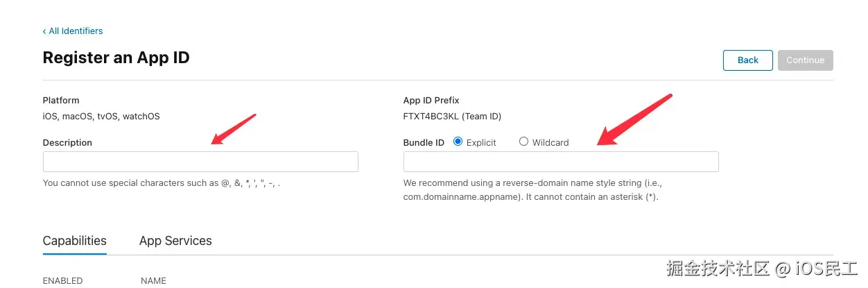Switch to the Capabilities tab
Screen dimensions: 868x288
pos(75,242)
